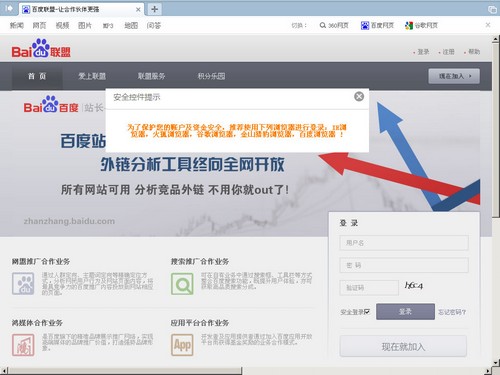The image size is (500, 375).
Task: Select the 爱上联盟 navigation tab
Action: (x=92, y=76)
